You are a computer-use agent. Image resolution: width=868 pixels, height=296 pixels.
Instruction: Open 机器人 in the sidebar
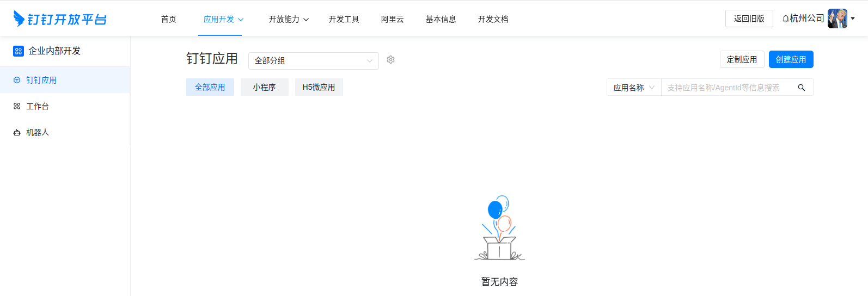pos(38,132)
